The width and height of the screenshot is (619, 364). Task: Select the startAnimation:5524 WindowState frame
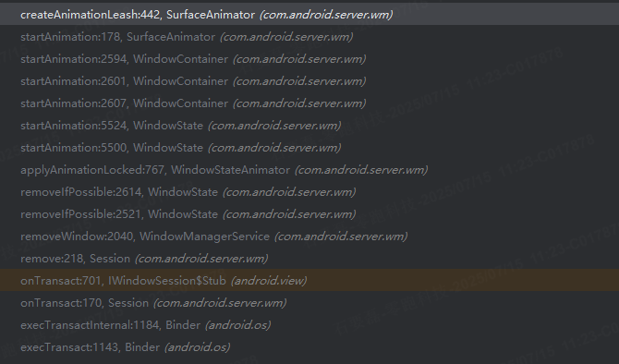coord(309,125)
